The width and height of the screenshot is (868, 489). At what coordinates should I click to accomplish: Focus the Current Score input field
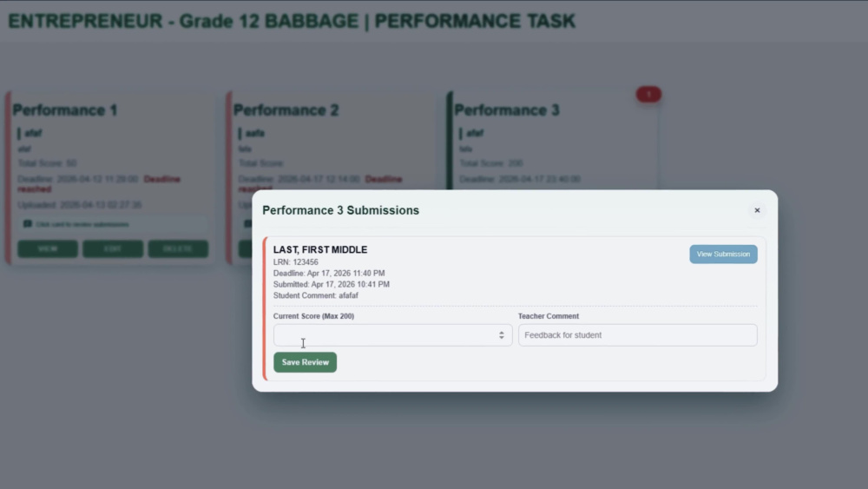[x=392, y=335]
